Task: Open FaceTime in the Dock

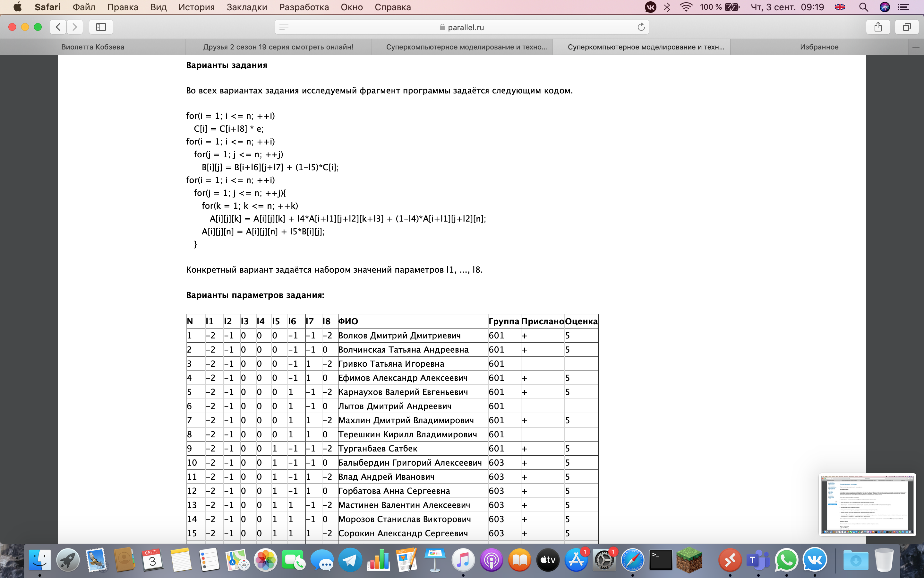Action: 294,560
